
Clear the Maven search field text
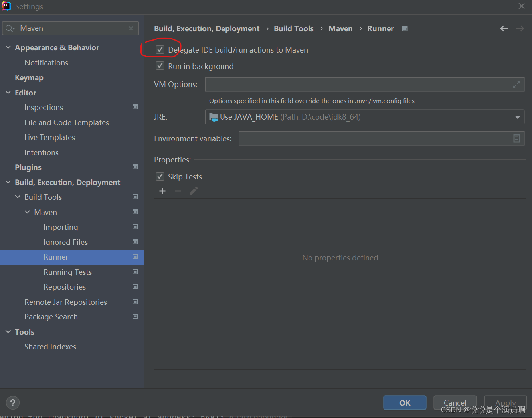[131, 28]
